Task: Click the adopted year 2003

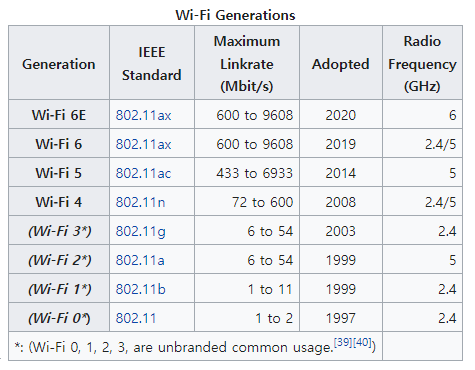Action: (x=341, y=231)
